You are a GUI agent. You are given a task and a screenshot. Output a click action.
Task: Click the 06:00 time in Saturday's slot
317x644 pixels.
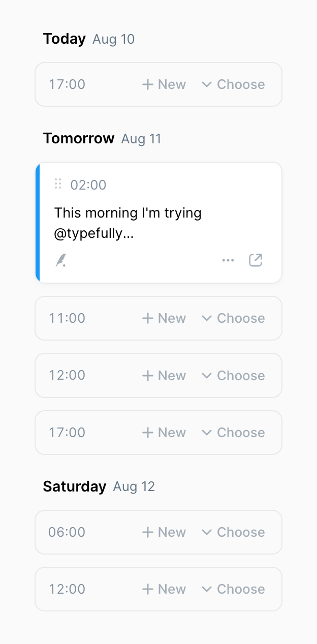tap(66, 532)
